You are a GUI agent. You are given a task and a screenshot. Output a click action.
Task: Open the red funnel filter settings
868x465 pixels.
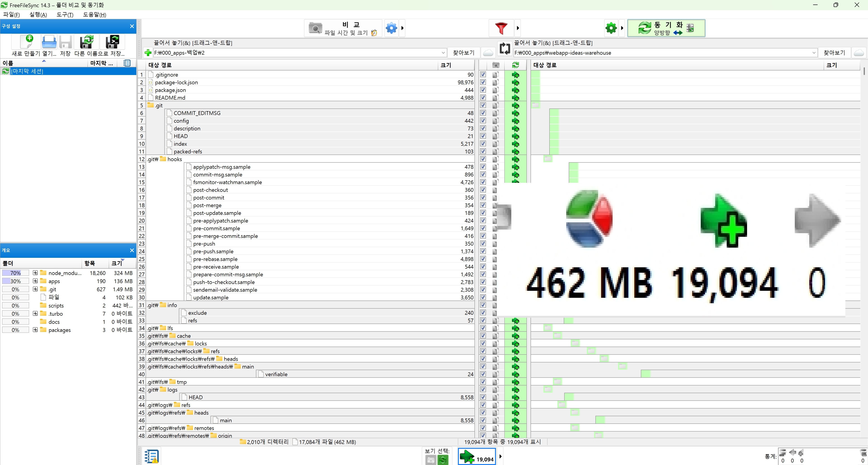pyautogui.click(x=501, y=28)
